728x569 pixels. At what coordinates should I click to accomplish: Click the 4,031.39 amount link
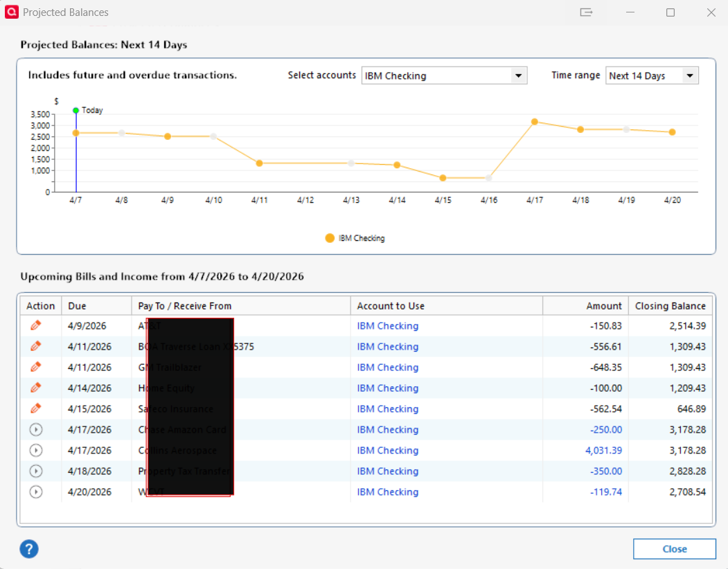click(x=603, y=451)
